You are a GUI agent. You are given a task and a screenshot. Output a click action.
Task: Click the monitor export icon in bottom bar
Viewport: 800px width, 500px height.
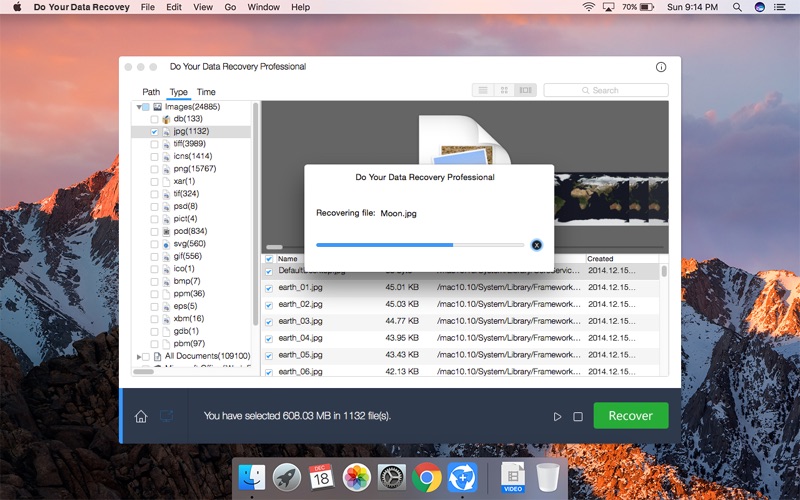(166, 416)
